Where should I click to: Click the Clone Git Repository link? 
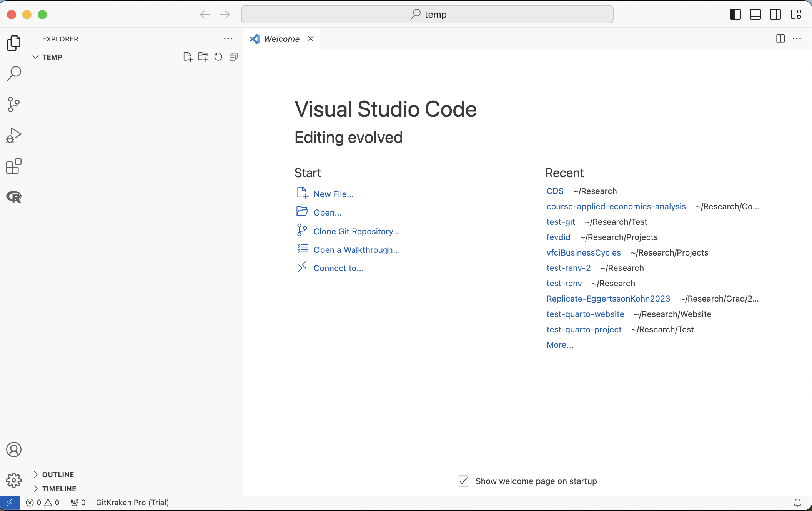(356, 231)
